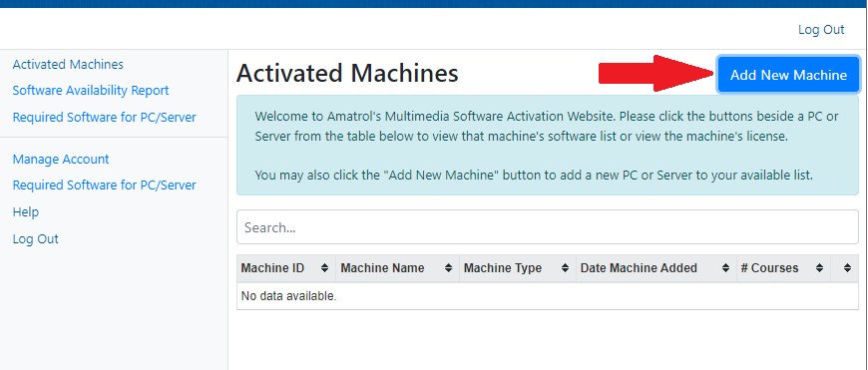Click the Machine Name column label
Image resolution: width=868 pixels, height=370 pixels.
click(x=382, y=268)
